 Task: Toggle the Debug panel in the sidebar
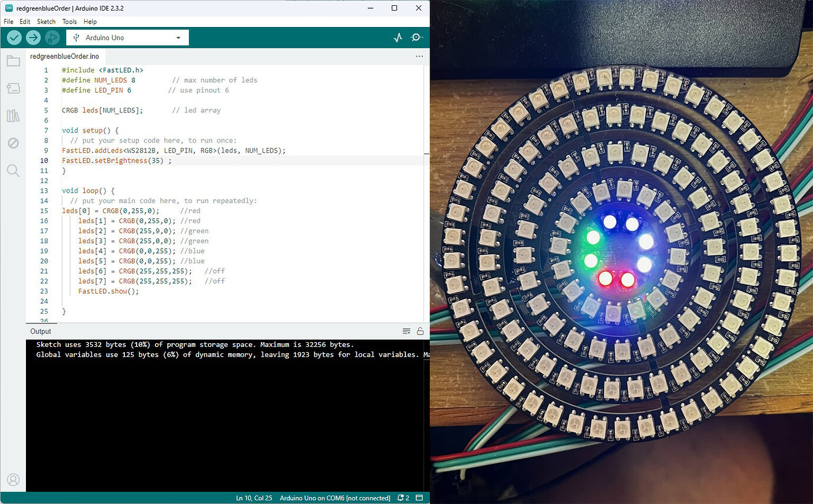point(13,143)
